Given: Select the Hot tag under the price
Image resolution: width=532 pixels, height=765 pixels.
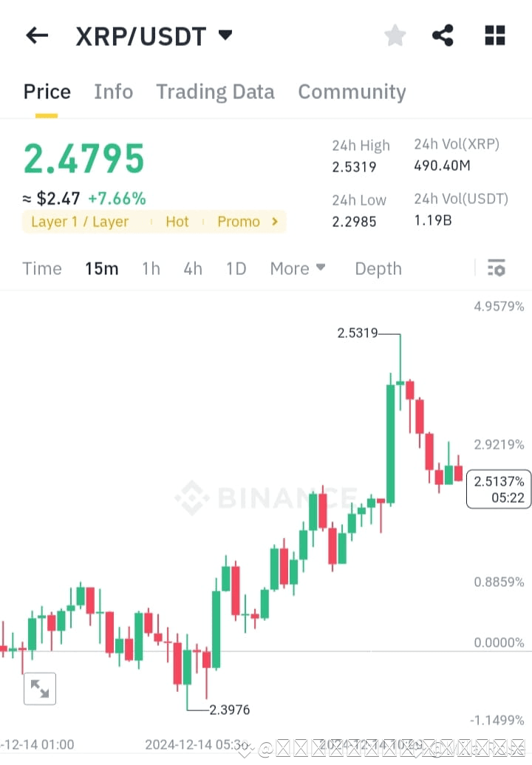Looking at the screenshot, I should point(177,221).
